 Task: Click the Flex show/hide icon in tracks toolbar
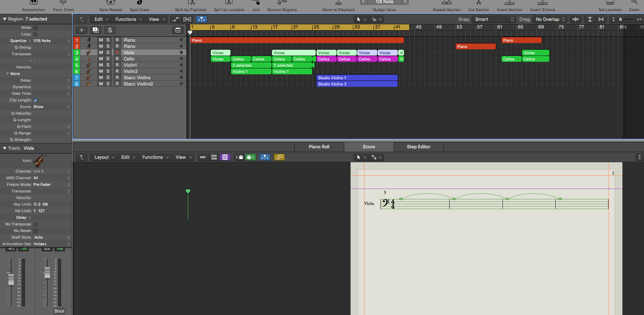[187, 19]
